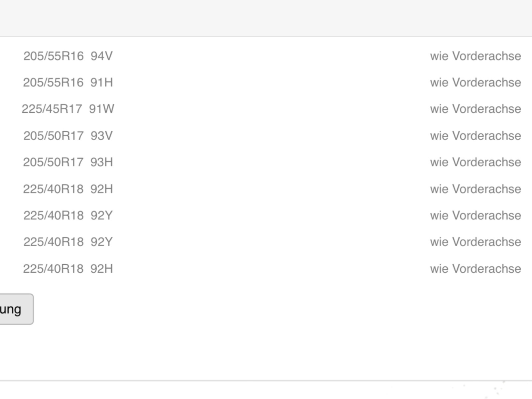
Task: Click the upper 225/40R18 92H tire entry
Action: coord(68,189)
